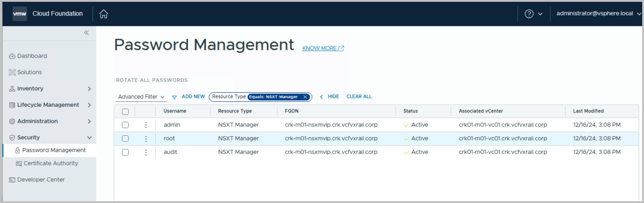Click the Resource Type filter chip label
This screenshot has height=203, width=644.
[229, 97]
